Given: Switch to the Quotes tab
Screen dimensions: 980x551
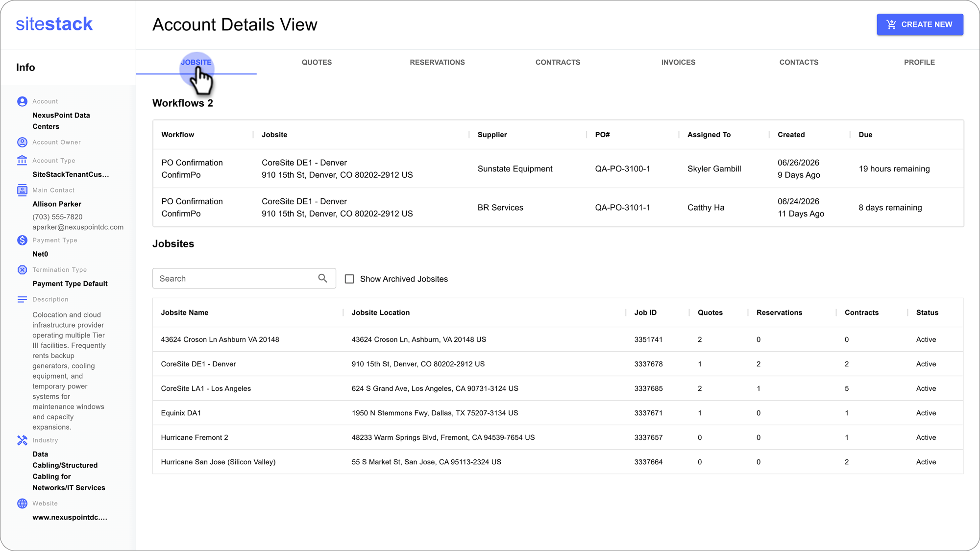Looking at the screenshot, I should tap(317, 62).
